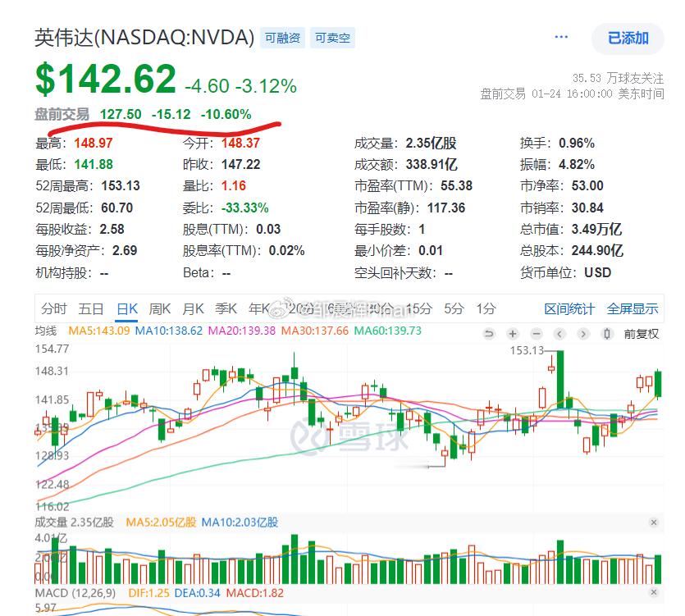
Task: Select the 周K weekly chart tab
Action: [159, 309]
